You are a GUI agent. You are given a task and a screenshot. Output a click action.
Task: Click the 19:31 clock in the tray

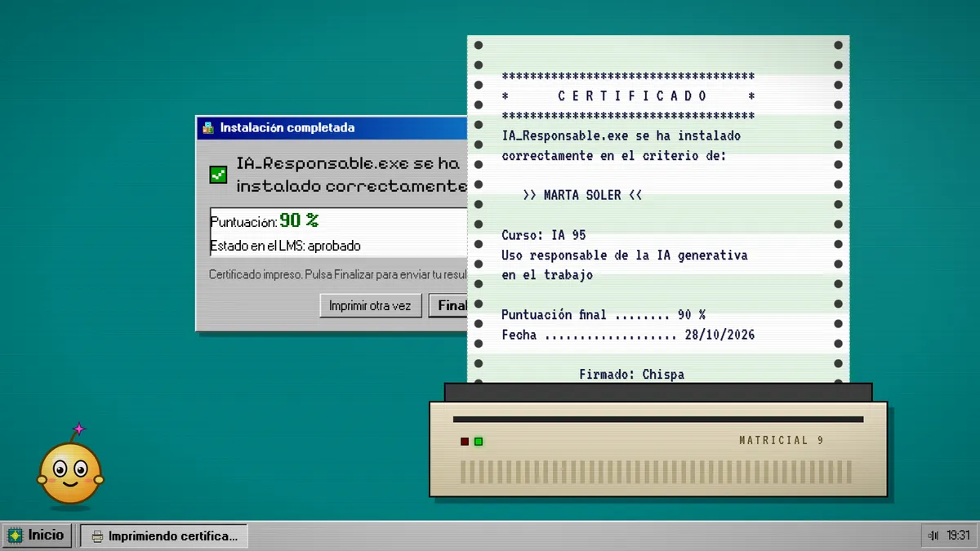[x=958, y=535]
